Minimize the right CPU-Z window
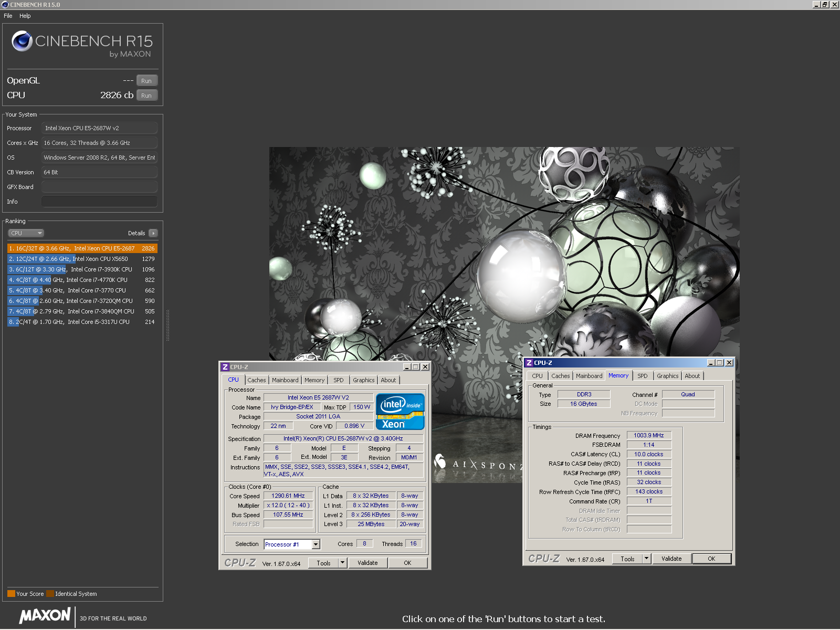 click(x=711, y=363)
